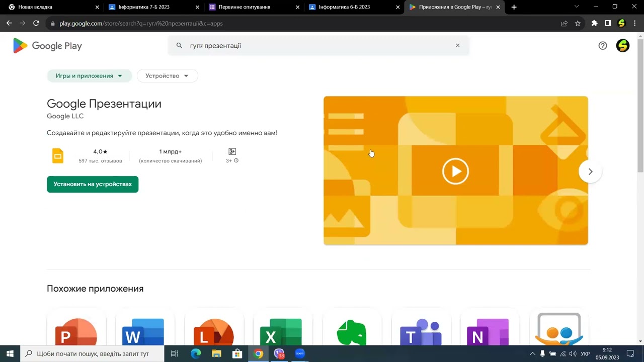
Task: Click the Google Slides app icon
Action: (x=58, y=156)
